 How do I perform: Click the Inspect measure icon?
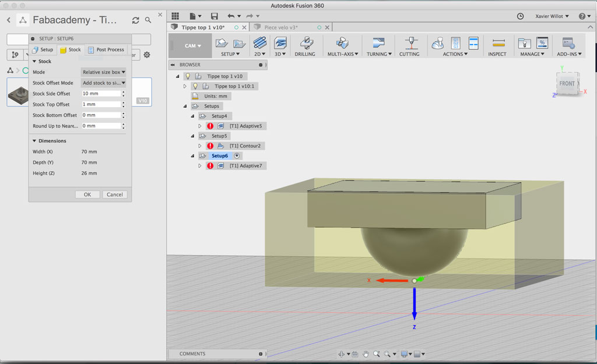(x=498, y=43)
